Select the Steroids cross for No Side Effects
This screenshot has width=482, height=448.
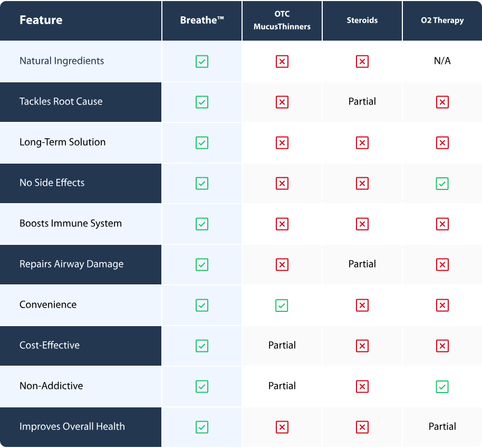tap(362, 183)
